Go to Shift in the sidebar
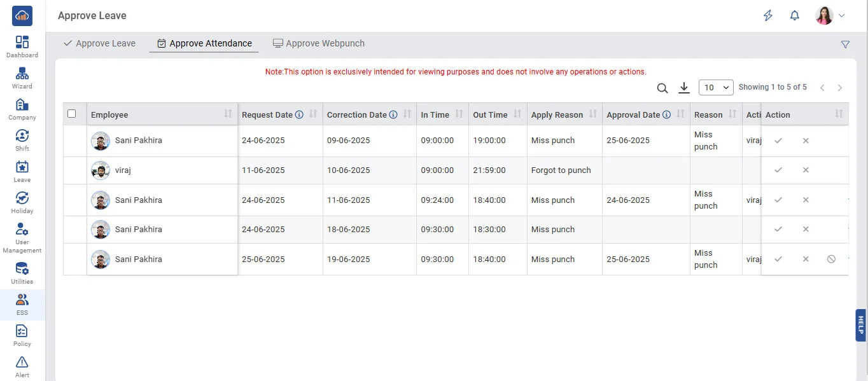868x381 pixels. (22, 140)
